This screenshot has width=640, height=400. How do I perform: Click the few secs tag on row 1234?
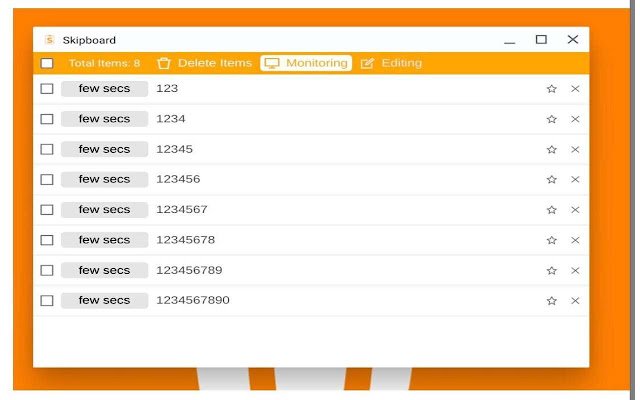pos(104,119)
